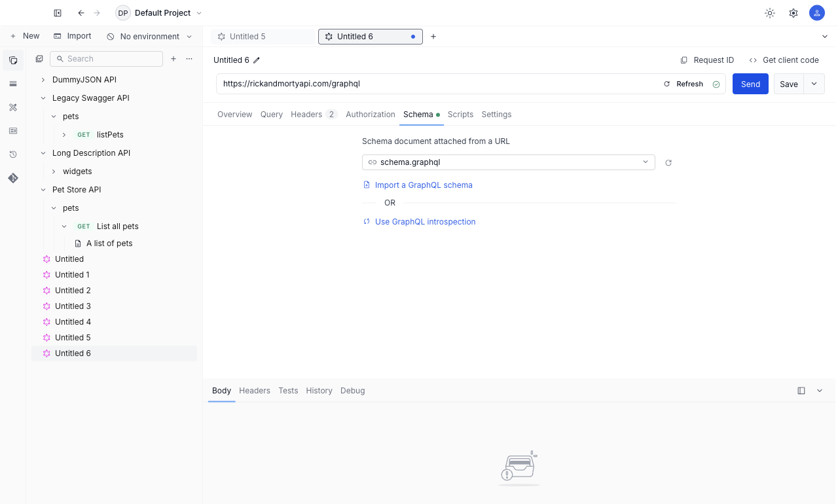
Task: Click the Refresh button in URL bar
Action: click(x=683, y=84)
